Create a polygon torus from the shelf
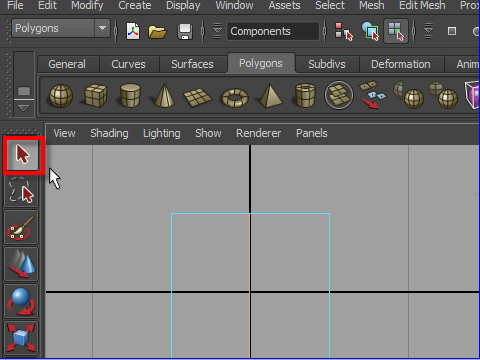Screen dimensions: 480x360 pyautogui.click(x=235, y=98)
